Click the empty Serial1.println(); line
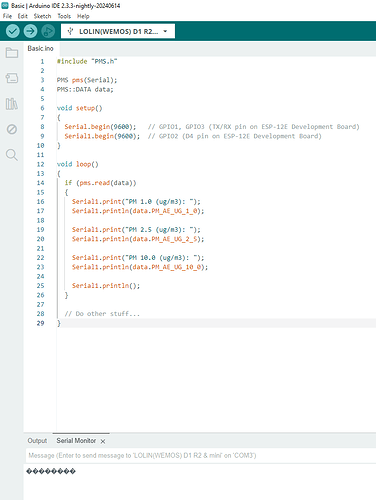 click(106, 286)
